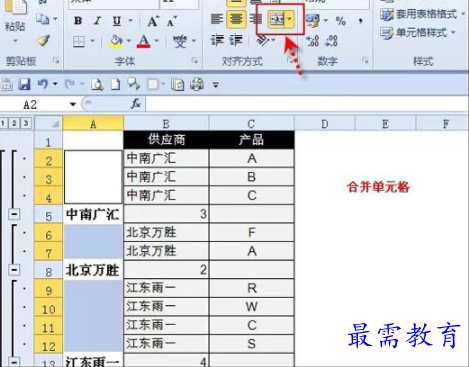Viewport: 469px width, 367px height.
Task: Click the increase decimal places icon
Action: 313,41
